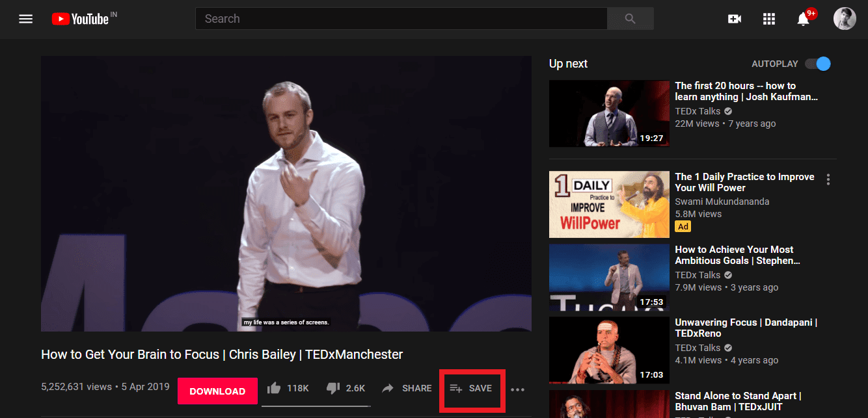Save the video to a playlist
This screenshot has width=868, height=418.
(x=471, y=388)
